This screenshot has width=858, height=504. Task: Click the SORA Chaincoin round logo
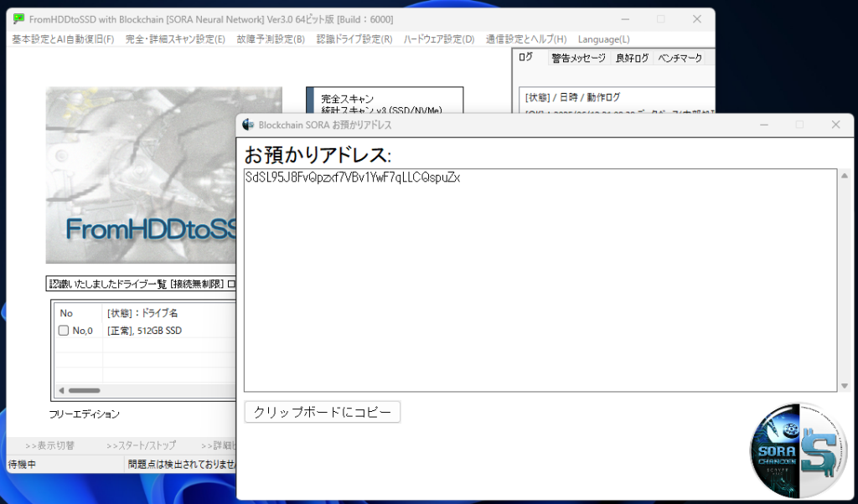(x=799, y=451)
